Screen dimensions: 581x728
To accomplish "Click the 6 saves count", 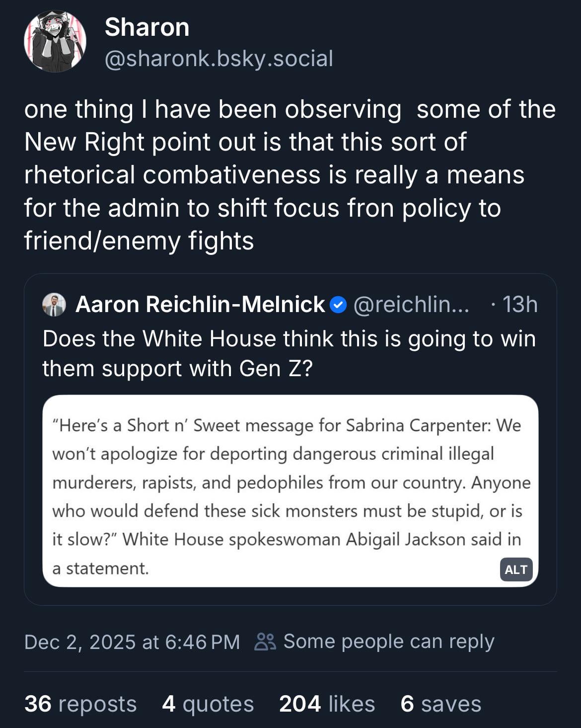I will (x=440, y=704).
